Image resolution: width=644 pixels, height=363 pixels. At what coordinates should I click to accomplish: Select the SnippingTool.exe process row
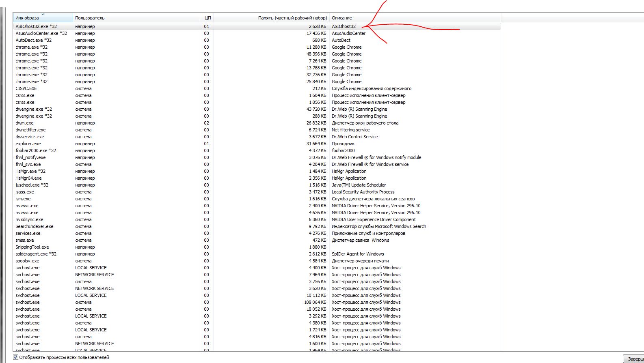[x=32, y=247]
